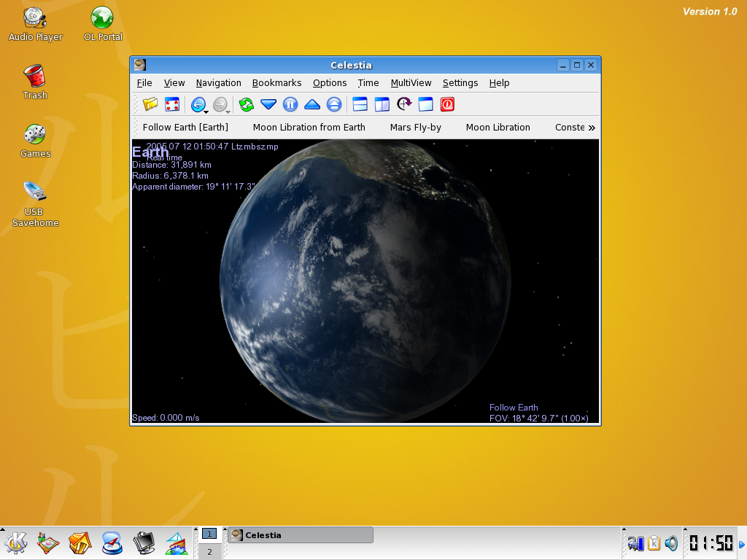The image size is (747, 560).
Task: Toggle full screen with red-arrows icon
Action: [x=172, y=104]
